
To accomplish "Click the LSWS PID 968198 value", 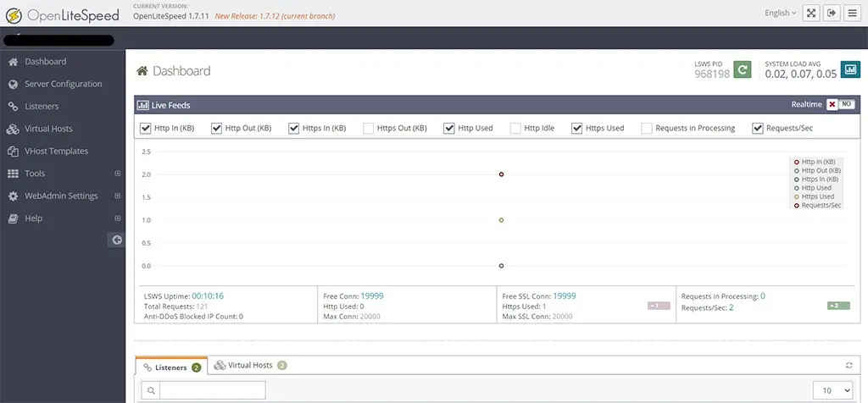I will point(712,74).
